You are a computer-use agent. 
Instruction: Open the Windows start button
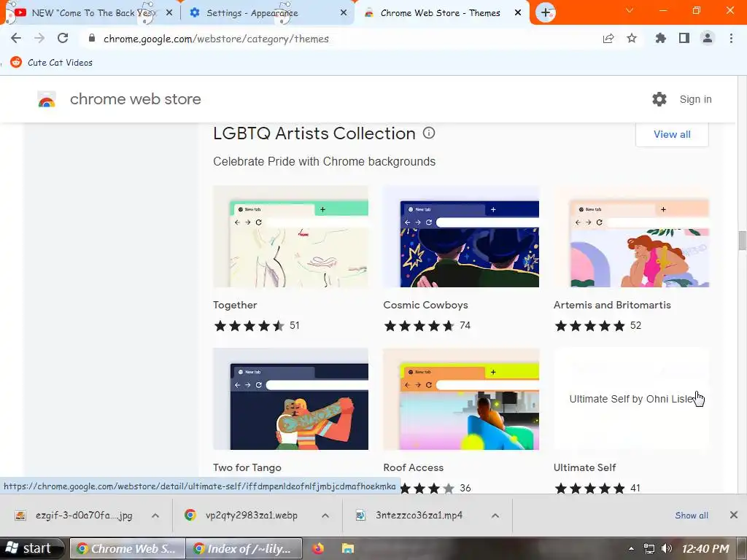32,548
